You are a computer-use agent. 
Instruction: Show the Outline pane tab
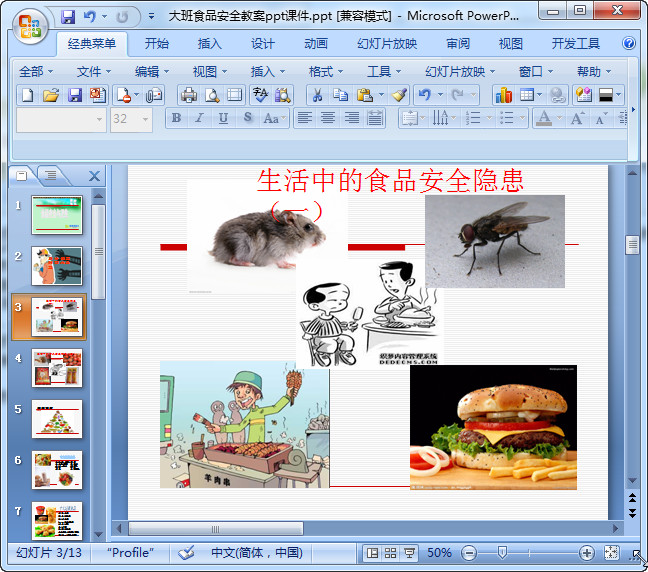[51, 176]
